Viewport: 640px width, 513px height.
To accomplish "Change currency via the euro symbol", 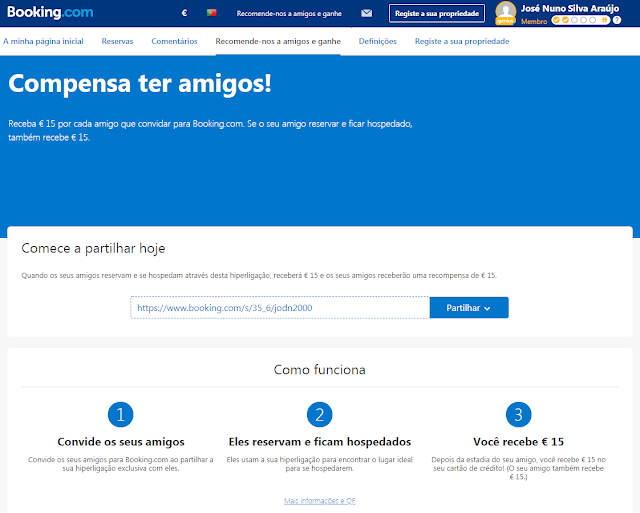I will (184, 13).
